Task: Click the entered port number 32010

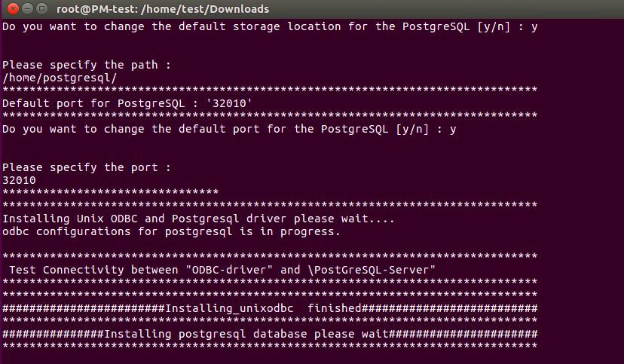Action: 19,180
